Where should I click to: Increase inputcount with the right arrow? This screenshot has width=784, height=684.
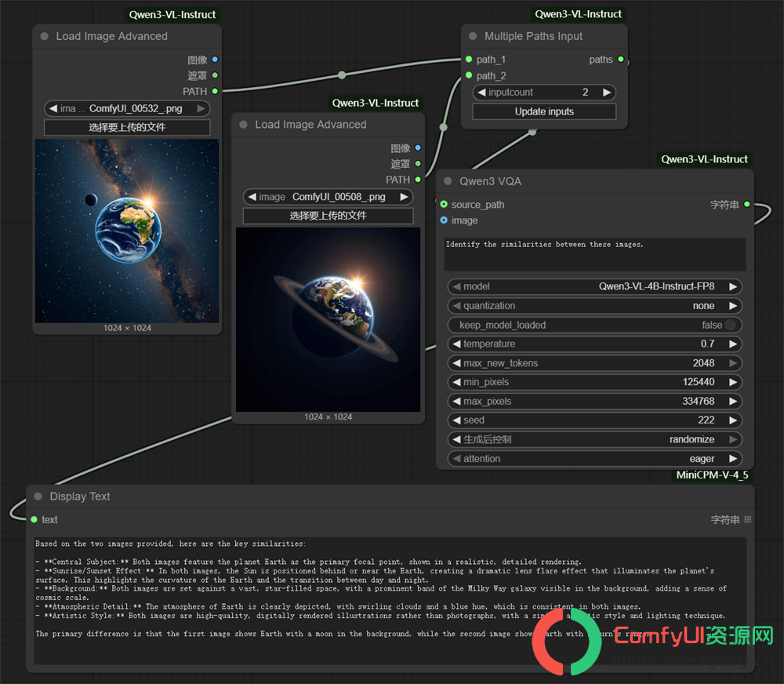(607, 92)
